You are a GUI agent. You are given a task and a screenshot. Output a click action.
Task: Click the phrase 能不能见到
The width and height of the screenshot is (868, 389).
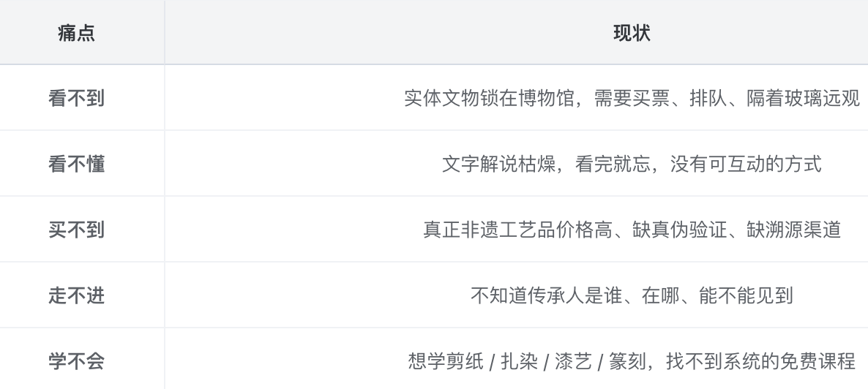pyautogui.click(x=746, y=295)
